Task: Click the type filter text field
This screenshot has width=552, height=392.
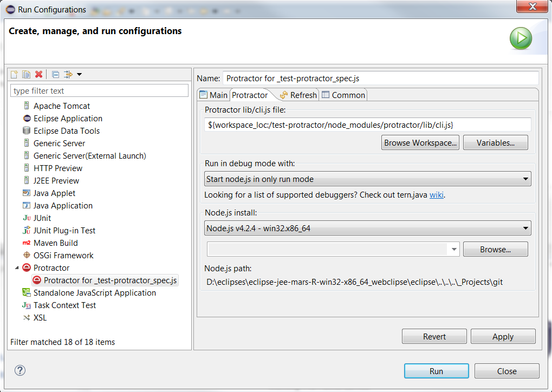Action: pos(100,91)
